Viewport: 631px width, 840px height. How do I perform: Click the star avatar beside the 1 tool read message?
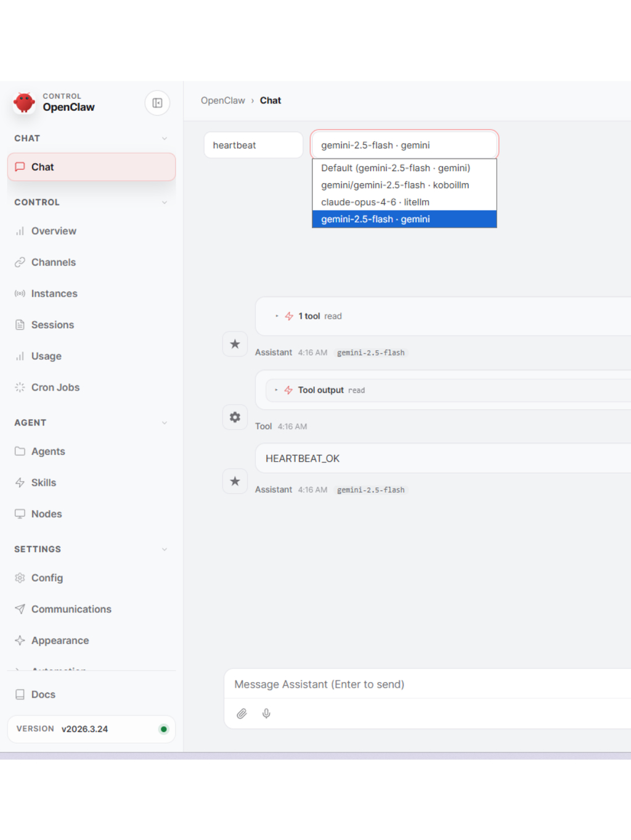click(x=235, y=344)
